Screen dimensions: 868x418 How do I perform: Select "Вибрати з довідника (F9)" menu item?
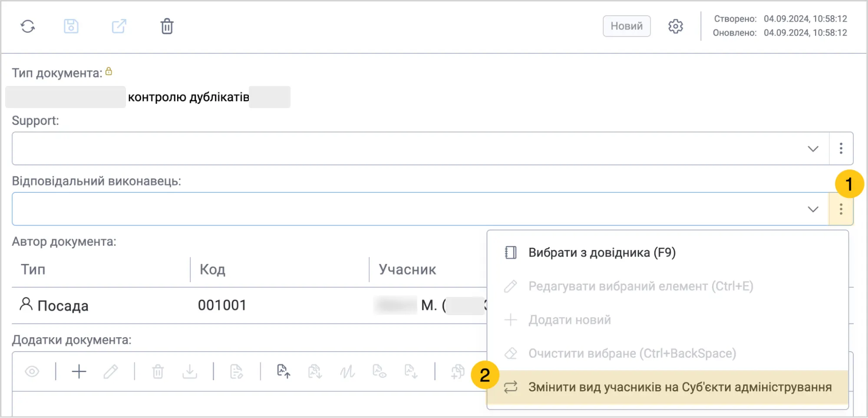coord(667,253)
